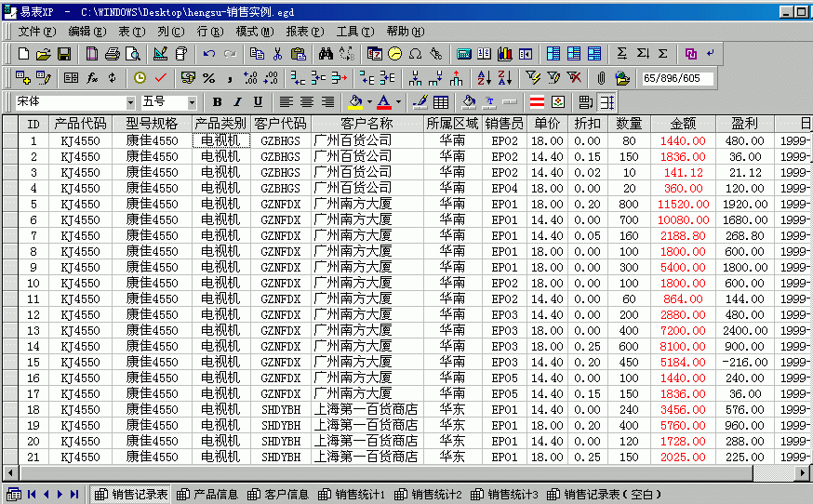
Task: Open the font name dropdown showing 宋体
Action: pyautogui.click(x=130, y=102)
